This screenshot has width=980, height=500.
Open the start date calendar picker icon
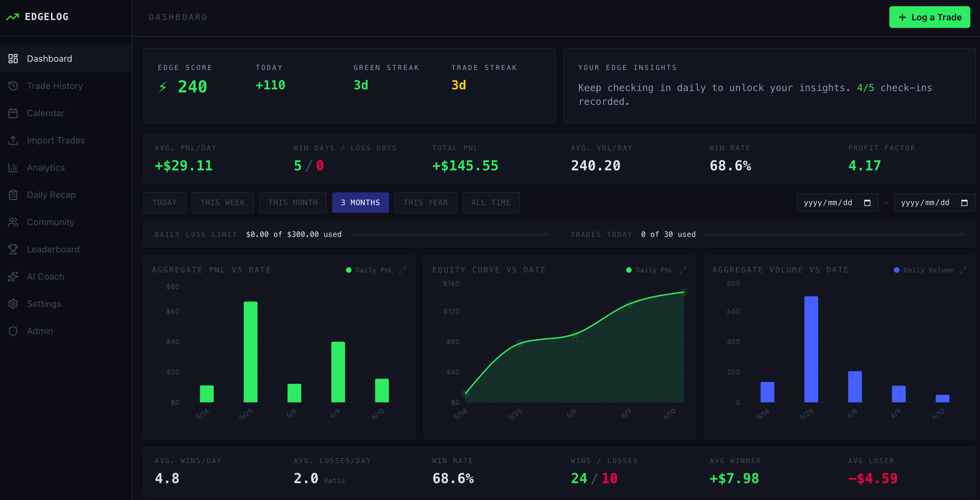(867, 203)
